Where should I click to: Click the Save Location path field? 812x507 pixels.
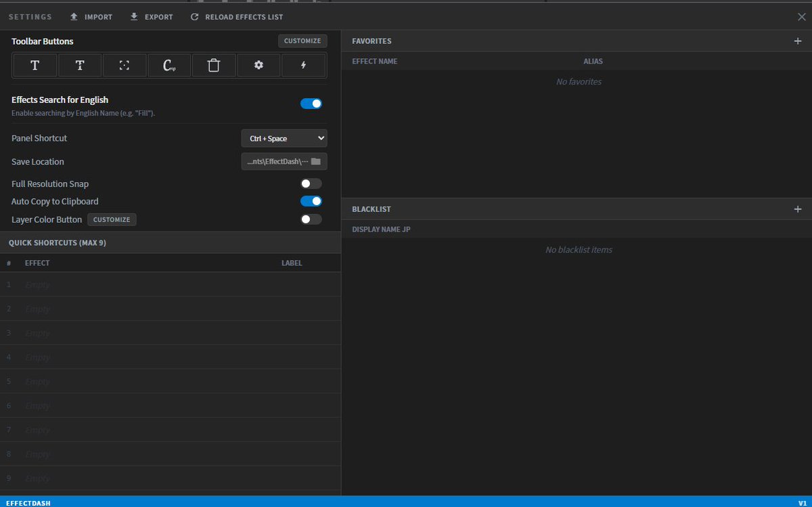pyautogui.click(x=284, y=162)
